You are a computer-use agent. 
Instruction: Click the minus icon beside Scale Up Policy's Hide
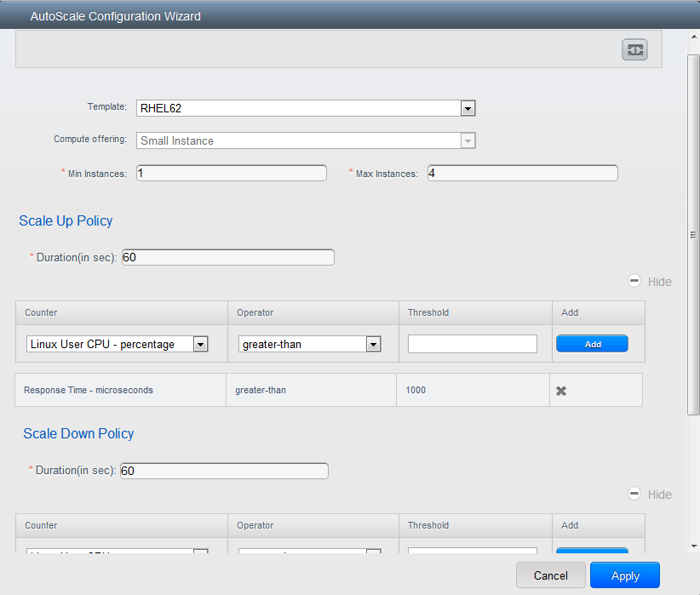634,280
